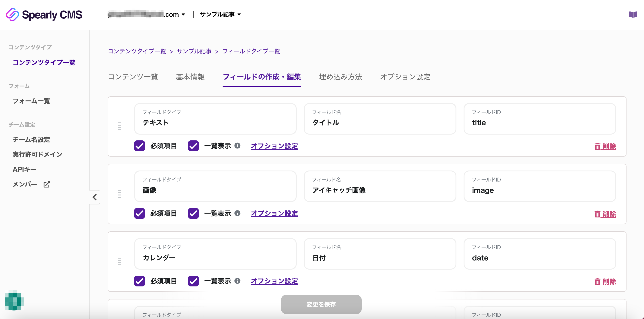Toggle 一覧表示 checkbox for the image field
This screenshot has height=319, width=644.
193,213
